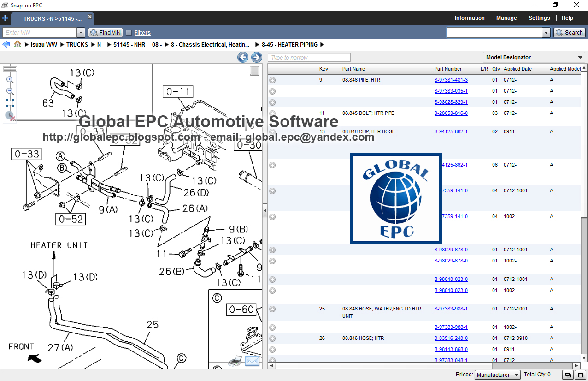This screenshot has height=381, width=588.
Task: Click the plus icon on the 8-98040-023-0 0712-1001 row
Action: click(x=272, y=280)
